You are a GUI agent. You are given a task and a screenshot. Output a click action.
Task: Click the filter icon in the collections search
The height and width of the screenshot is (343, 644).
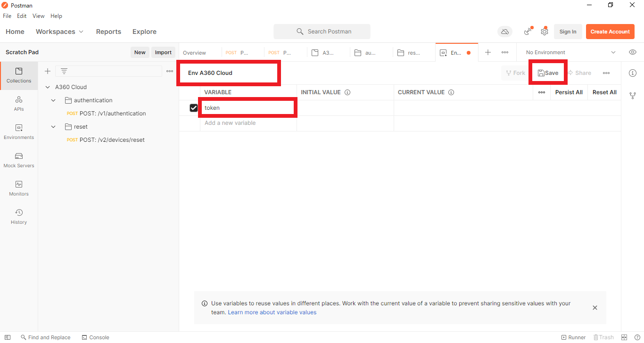point(64,71)
